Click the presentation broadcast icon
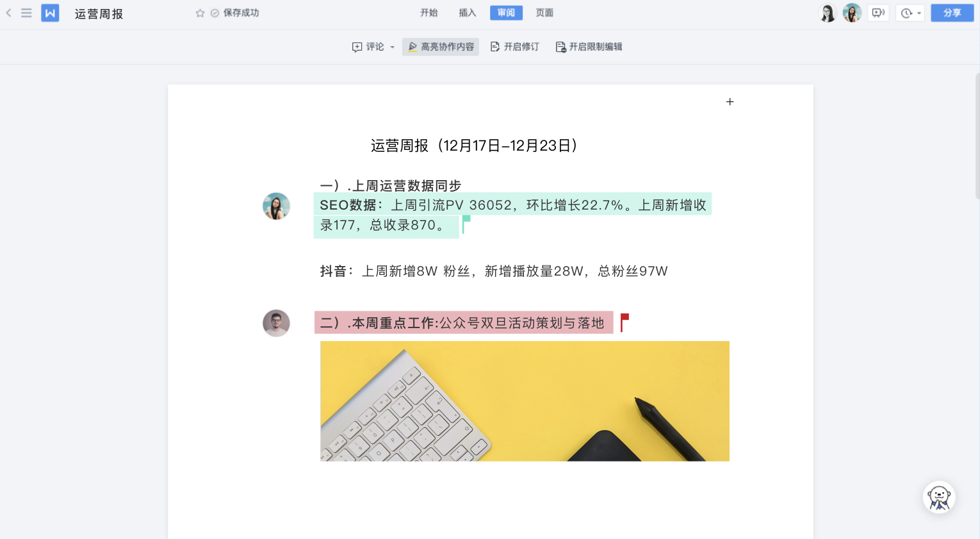 pos(878,13)
